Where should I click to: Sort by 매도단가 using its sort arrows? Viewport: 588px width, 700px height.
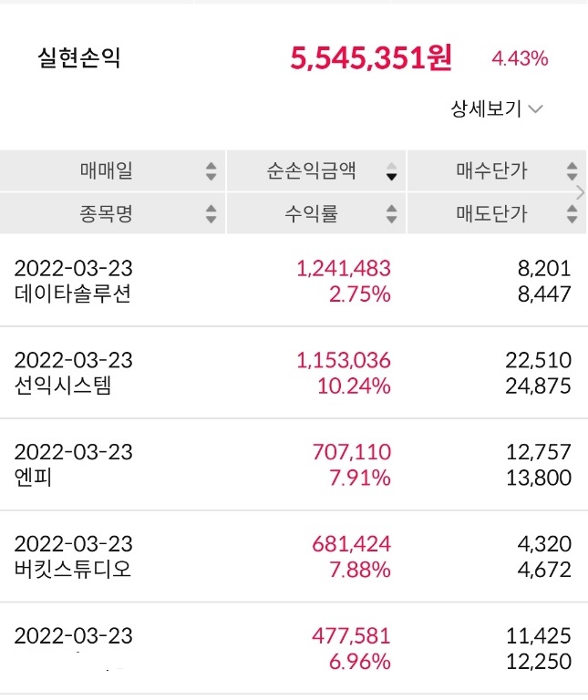click(572, 214)
